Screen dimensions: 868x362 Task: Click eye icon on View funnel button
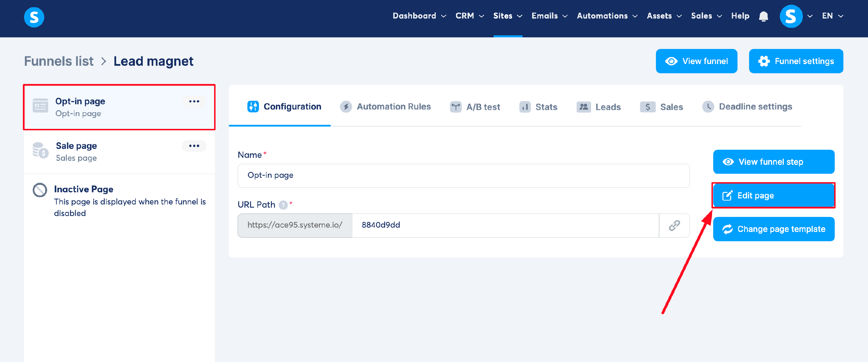(671, 61)
